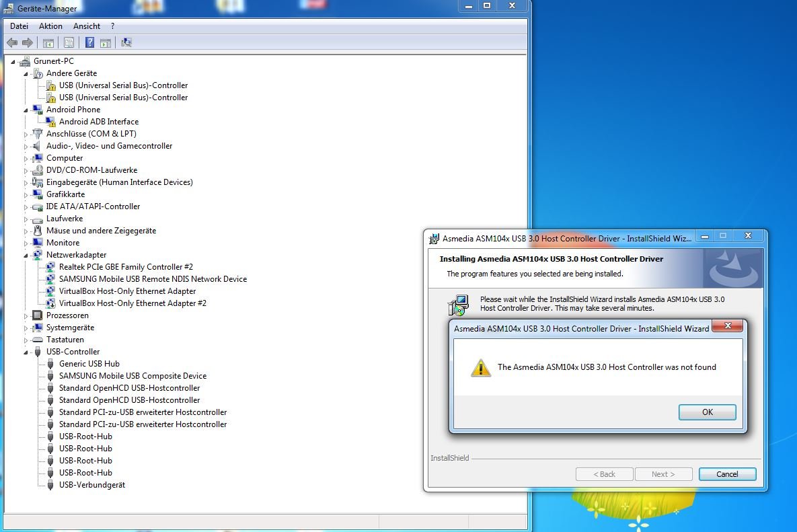The width and height of the screenshot is (797, 532).
Task: Minimize the InstallShield Wizard window
Action: pos(704,236)
